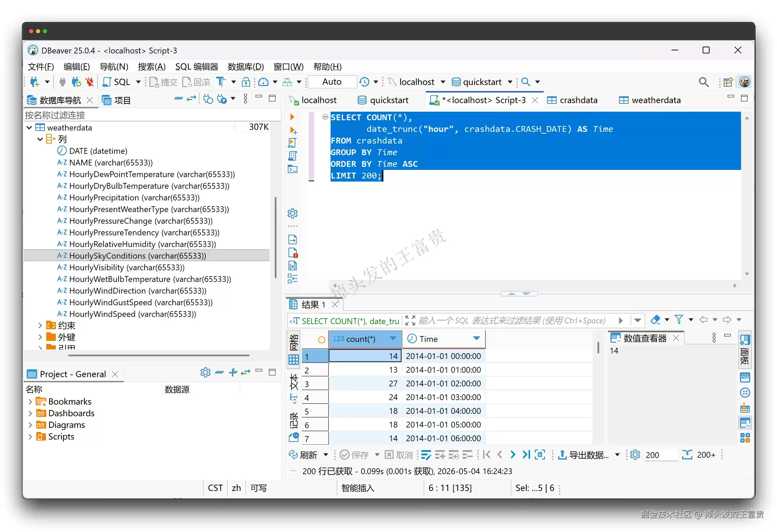Viewport: 777px width, 532px height.
Task: Click the new connection plug icon
Action: [x=35, y=82]
